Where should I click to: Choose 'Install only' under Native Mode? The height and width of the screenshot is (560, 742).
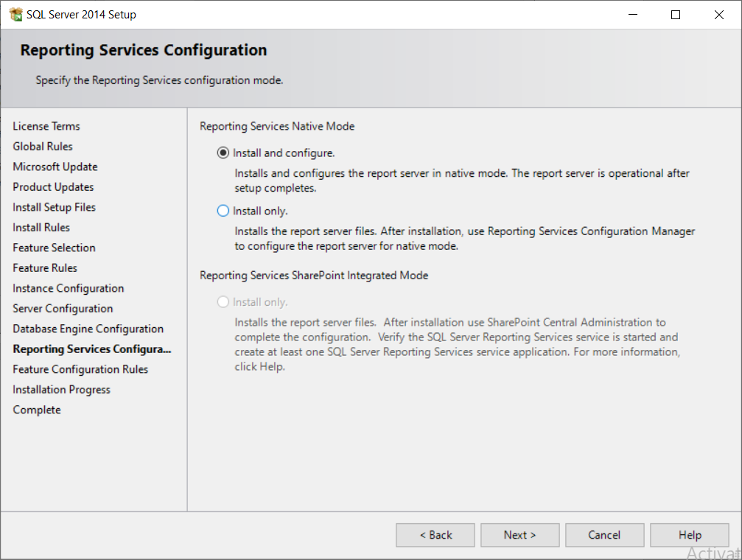[x=223, y=211]
